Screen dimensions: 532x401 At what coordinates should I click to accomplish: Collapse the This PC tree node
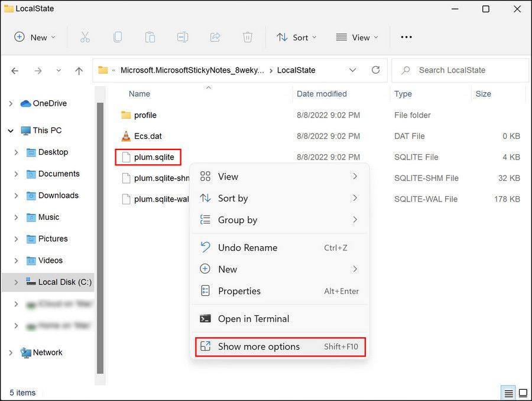pyautogui.click(x=11, y=131)
